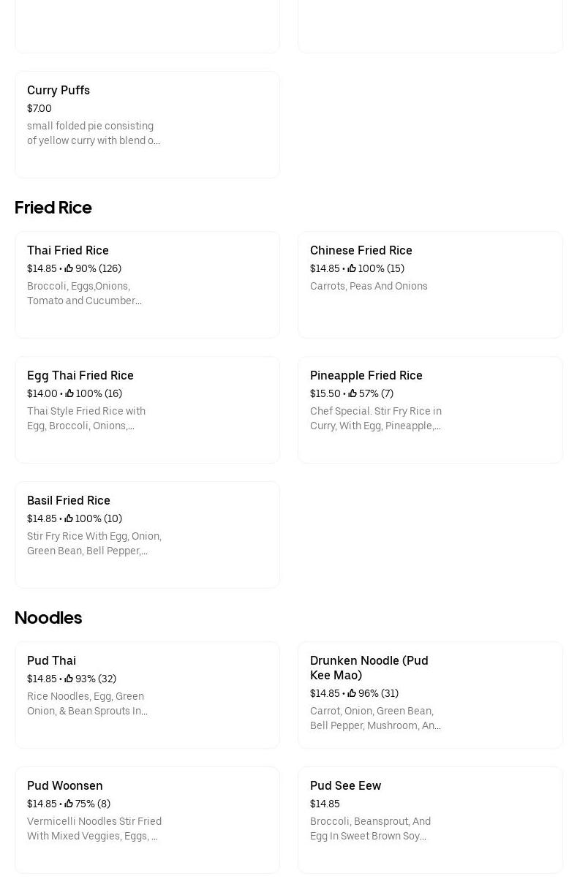Image resolution: width=588 pixels, height=887 pixels.
Task: Open Egg Thai Fried Rice title
Action: click(x=80, y=375)
